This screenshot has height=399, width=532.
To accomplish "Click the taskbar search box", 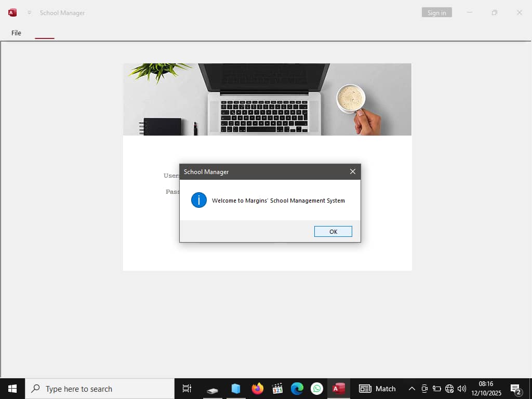I will click(x=100, y=389).
